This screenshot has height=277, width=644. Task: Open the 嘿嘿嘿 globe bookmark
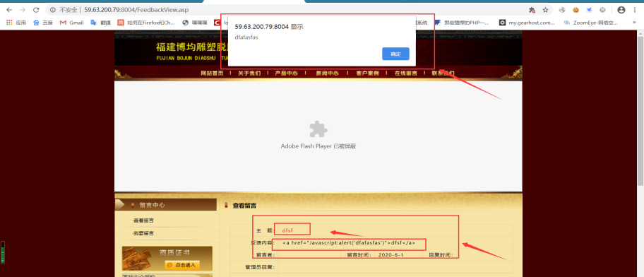pos(195,23)
